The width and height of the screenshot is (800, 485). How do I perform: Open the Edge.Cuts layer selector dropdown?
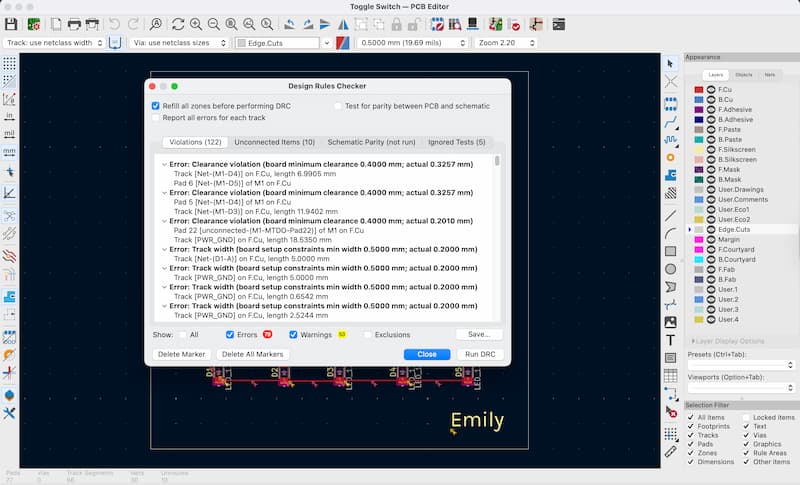coord(283,43)
